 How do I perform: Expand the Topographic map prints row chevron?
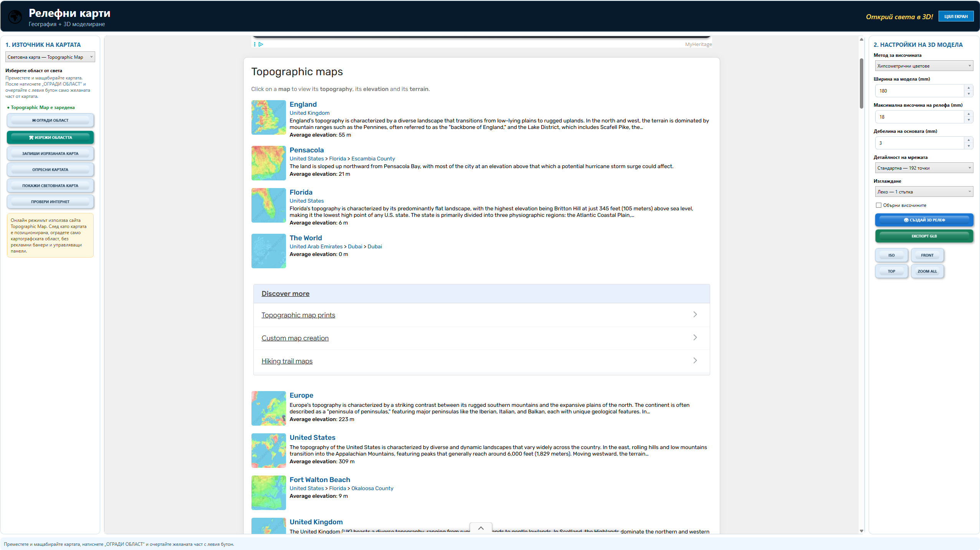coord(695,315)
